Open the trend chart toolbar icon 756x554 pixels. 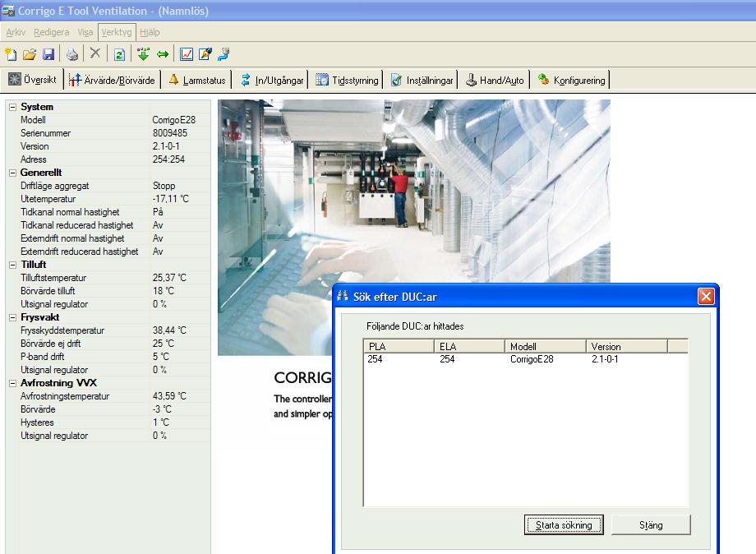click(x=186, y=54)
